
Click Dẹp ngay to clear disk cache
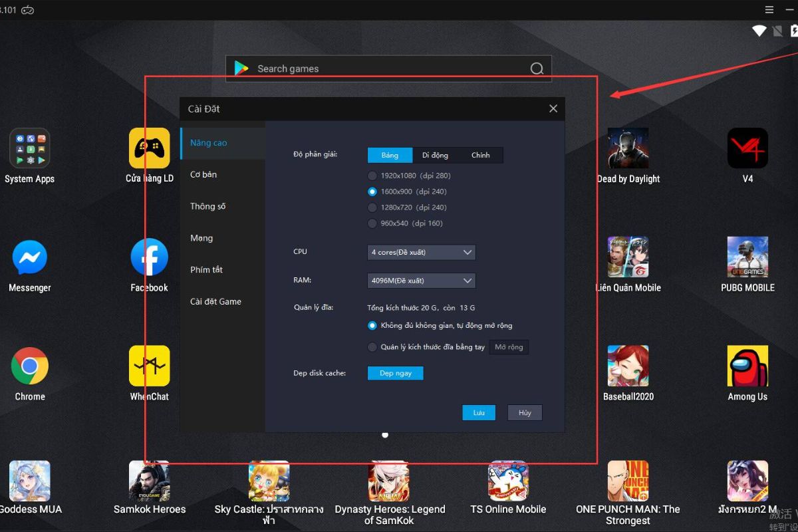click(x=396, y=373)
